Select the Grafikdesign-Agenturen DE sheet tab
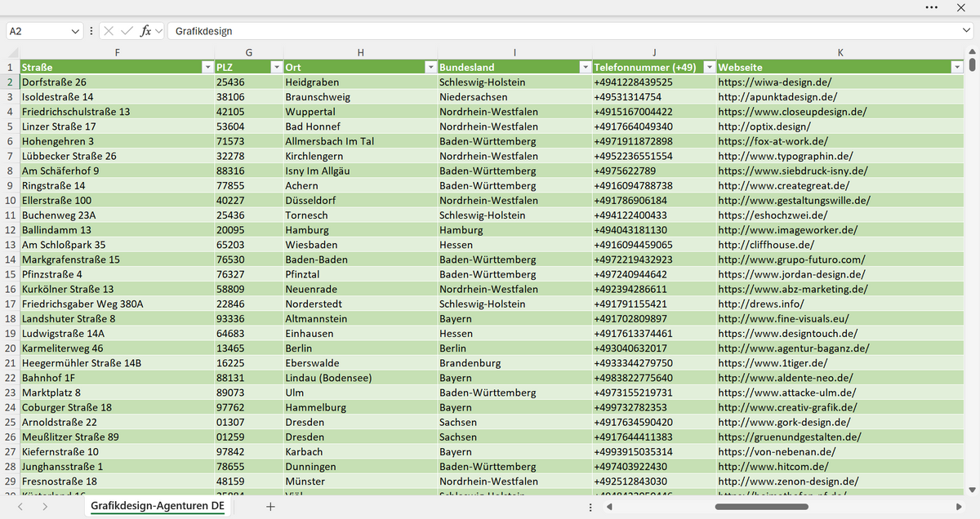The width and height of the screenshot is (980, 519). tap(158, 506)
